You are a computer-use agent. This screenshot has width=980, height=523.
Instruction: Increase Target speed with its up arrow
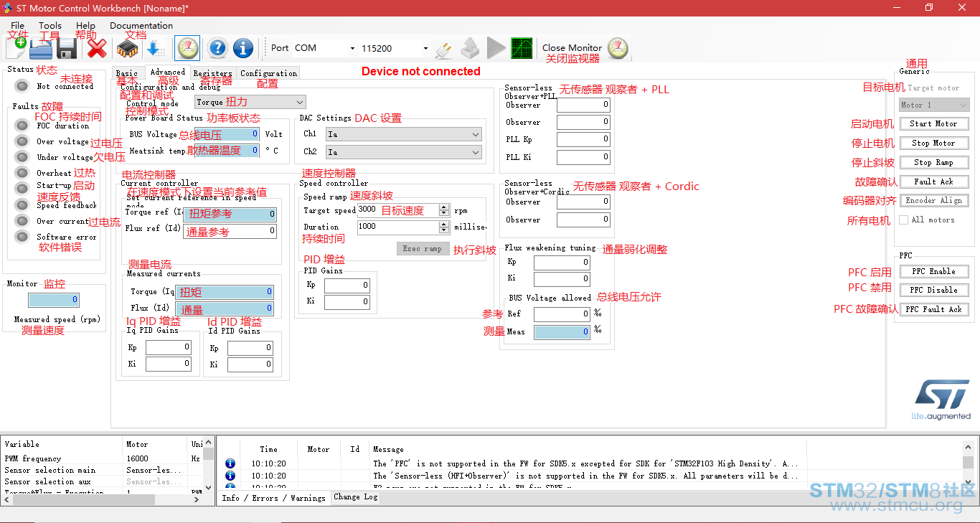(444, 207)
